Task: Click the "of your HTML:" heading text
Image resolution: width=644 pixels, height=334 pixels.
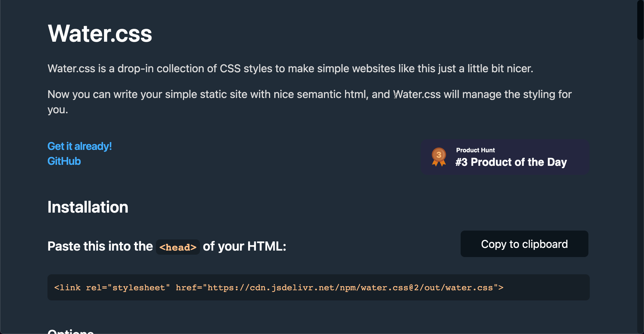Action: pyautogui.click(x=244, y=246)
